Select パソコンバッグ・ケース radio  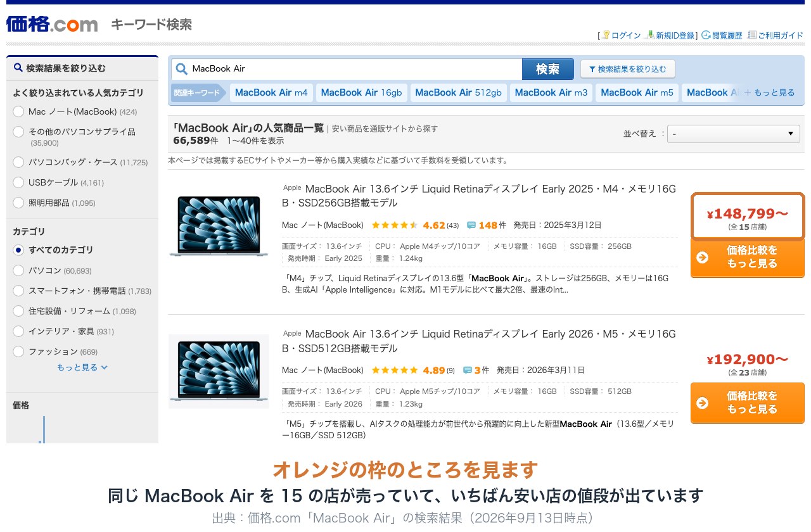18,162
